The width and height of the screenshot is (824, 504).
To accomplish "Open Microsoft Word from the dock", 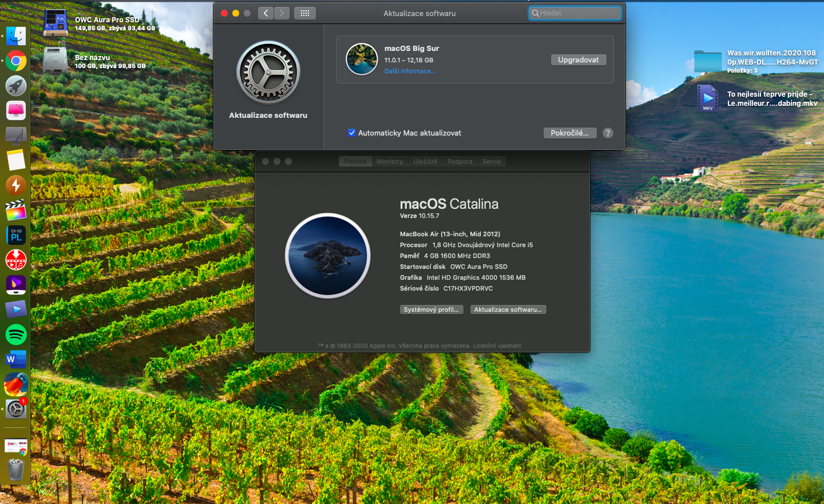I will coord(16,359).
